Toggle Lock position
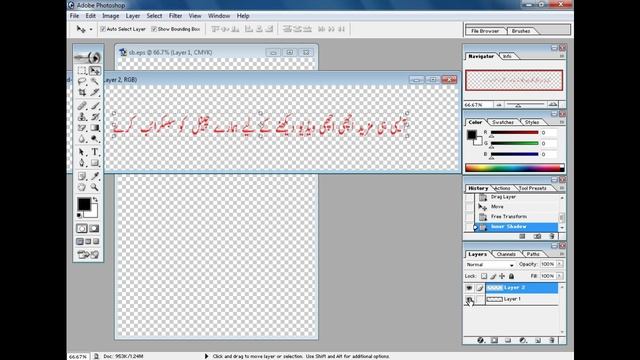Screen dimensions: 640x360 pyautogui.click(x=502, y=276)
